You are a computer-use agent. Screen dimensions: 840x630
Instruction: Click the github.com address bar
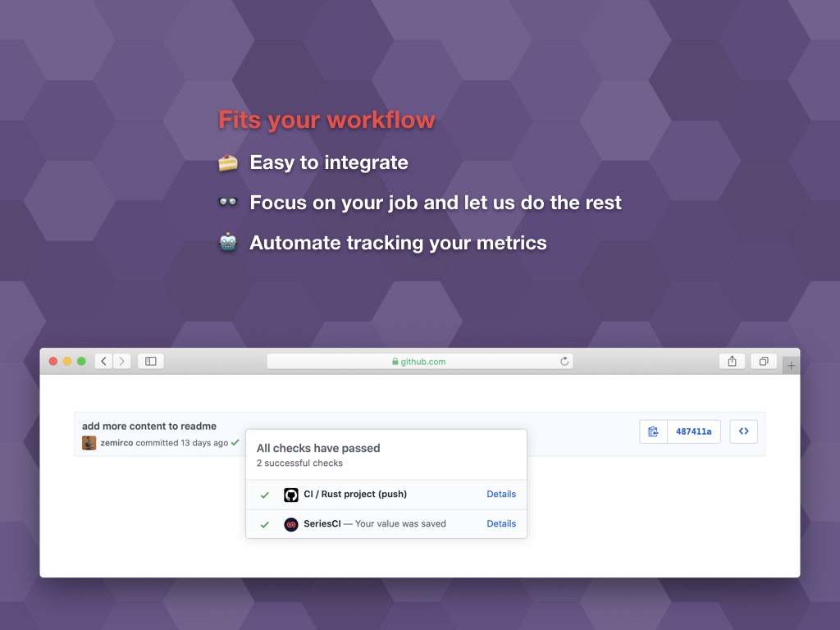tap(420, 361)
